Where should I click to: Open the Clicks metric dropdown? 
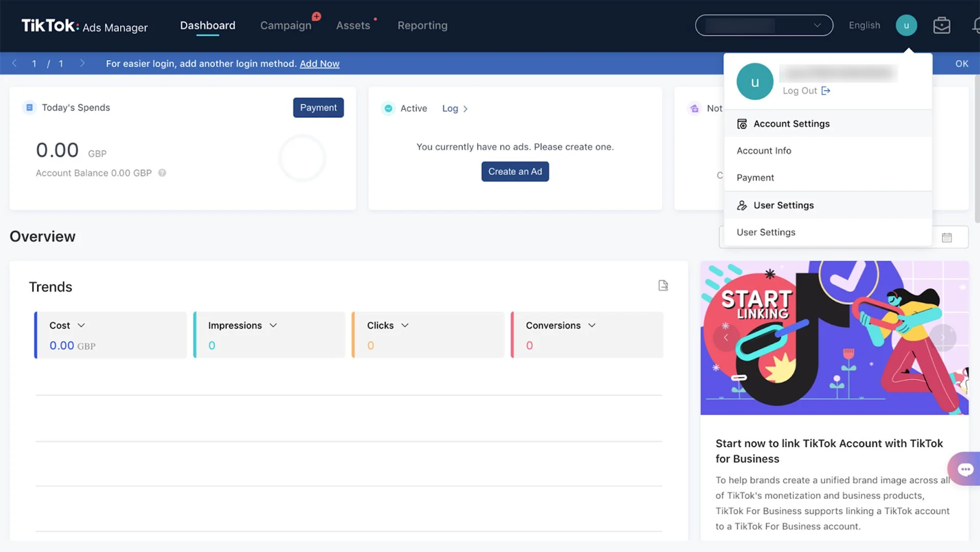[405, 326]
